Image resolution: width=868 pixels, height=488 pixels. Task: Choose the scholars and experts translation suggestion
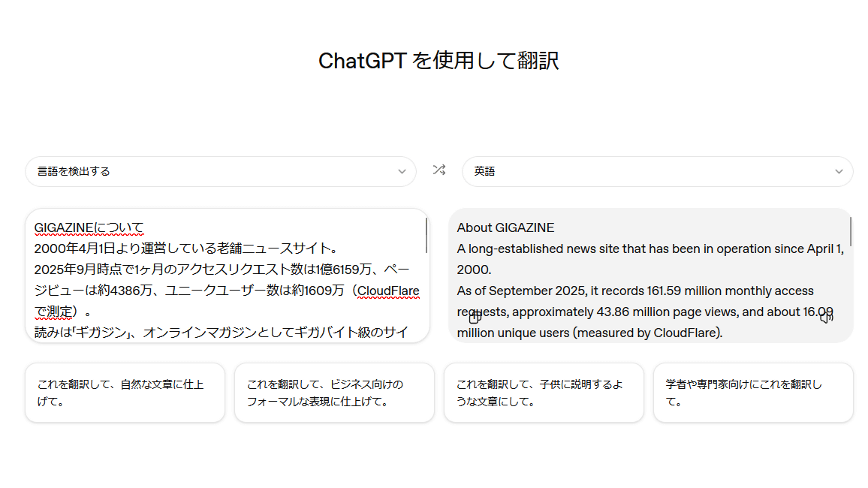click(x=753, y=393)
